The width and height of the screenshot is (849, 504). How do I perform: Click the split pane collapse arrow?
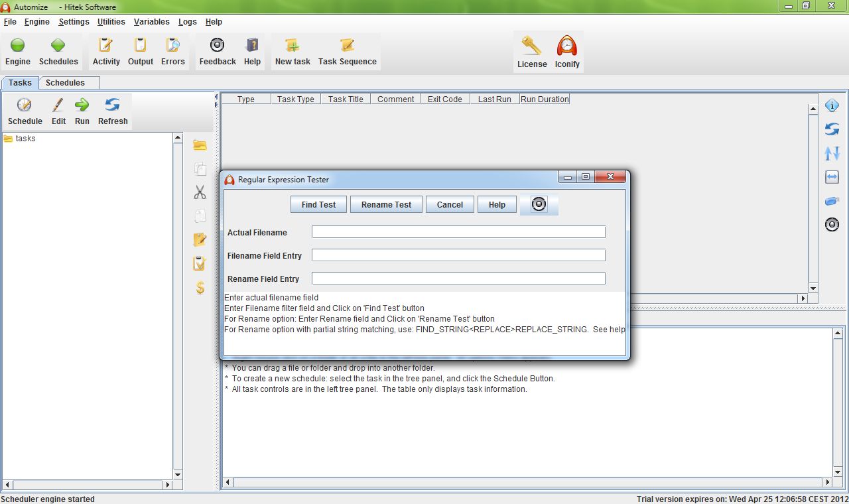pos(216,97)
